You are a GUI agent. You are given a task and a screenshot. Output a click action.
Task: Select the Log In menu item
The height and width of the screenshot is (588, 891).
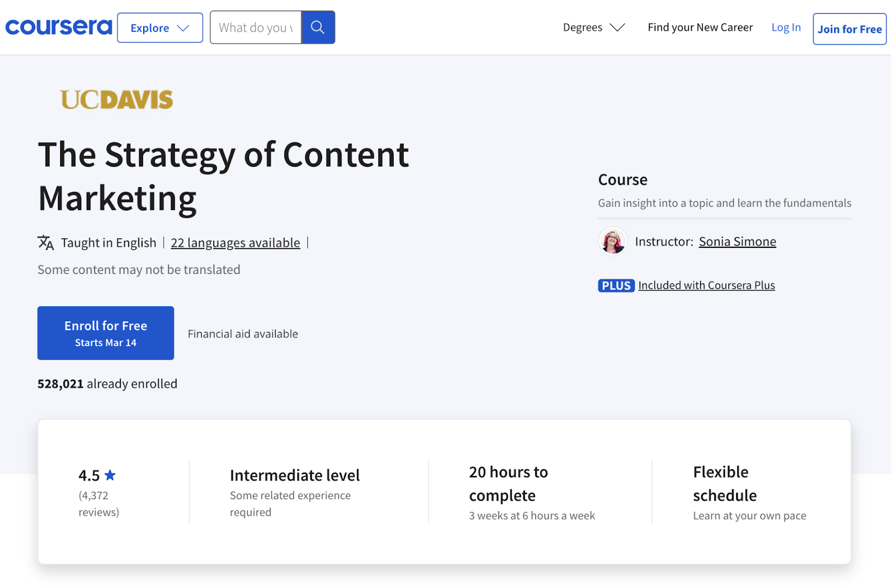coord(785,27)
